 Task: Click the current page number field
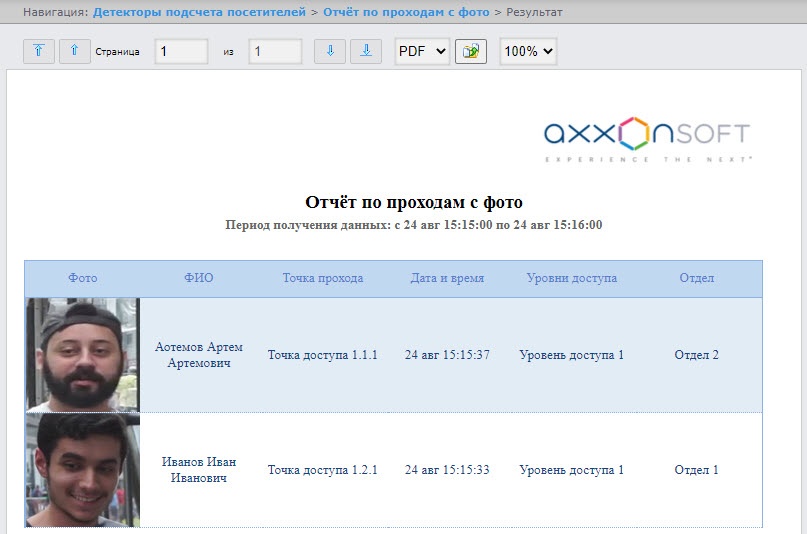(181, 51)
